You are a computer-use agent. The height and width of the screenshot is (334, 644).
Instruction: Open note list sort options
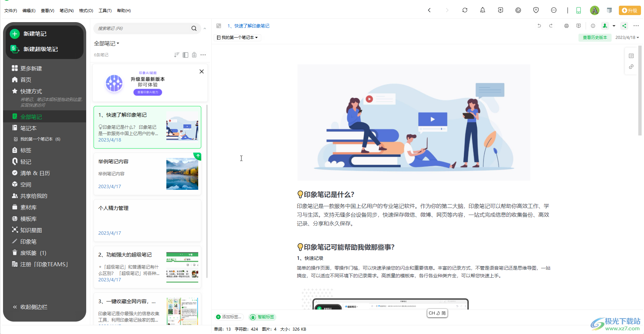[176, 55]
